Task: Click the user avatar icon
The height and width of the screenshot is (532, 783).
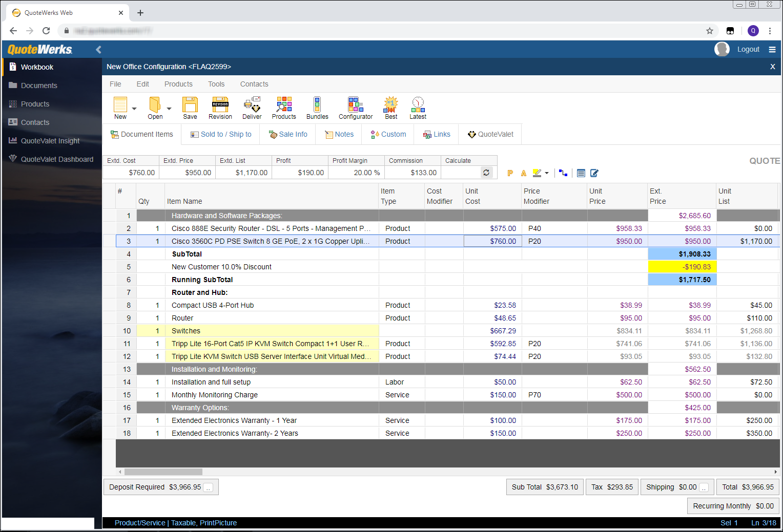Action: (722, 49)
